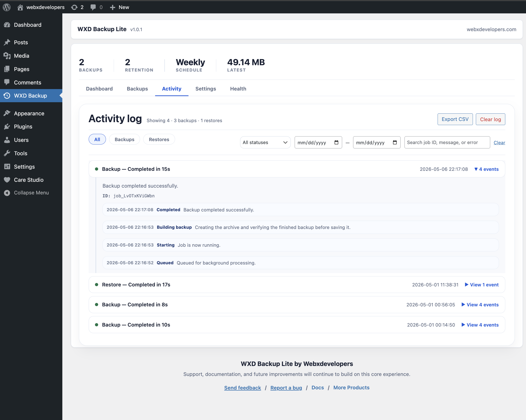
Task: Click the Media library icon
Action: 7,56
